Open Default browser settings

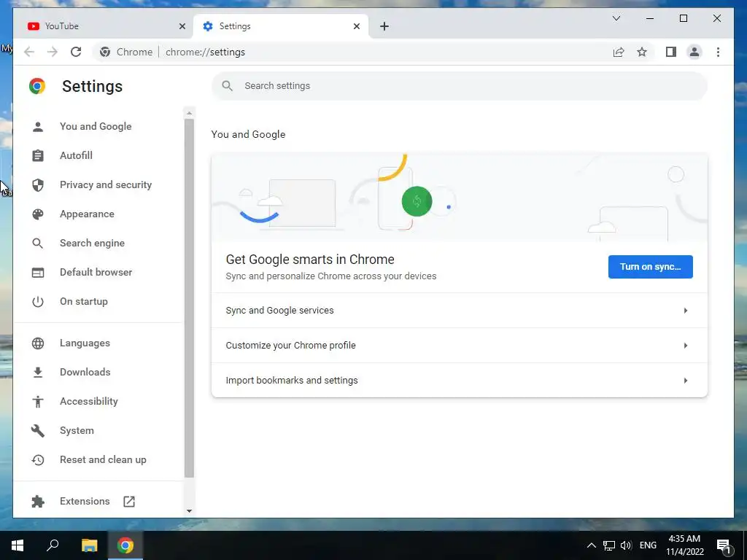(96, 273)
